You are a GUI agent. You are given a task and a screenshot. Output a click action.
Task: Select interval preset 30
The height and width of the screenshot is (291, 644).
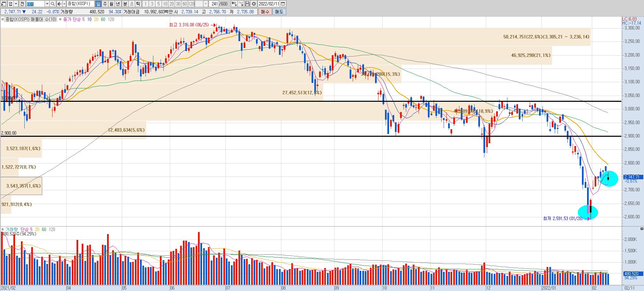pos(178,4)
